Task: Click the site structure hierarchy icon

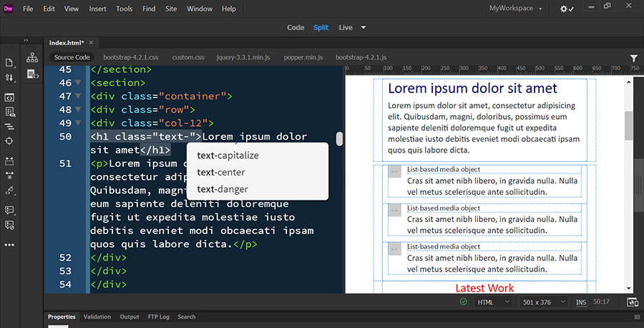Action: pyautogui.click(x=32, y=57)
